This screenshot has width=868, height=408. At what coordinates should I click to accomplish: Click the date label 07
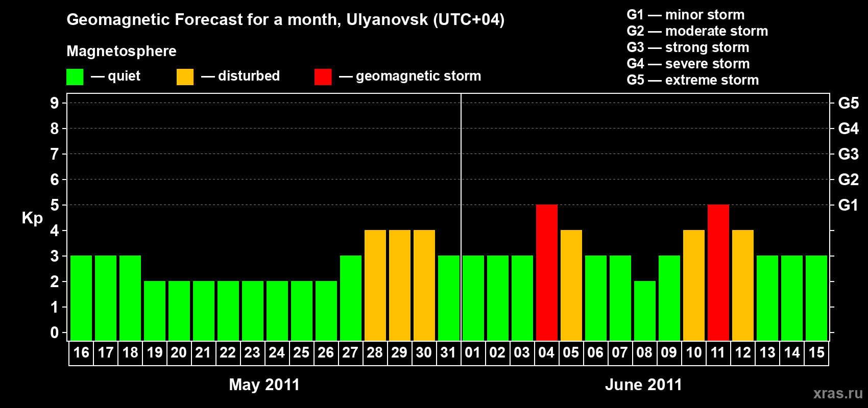click(620, 352)
